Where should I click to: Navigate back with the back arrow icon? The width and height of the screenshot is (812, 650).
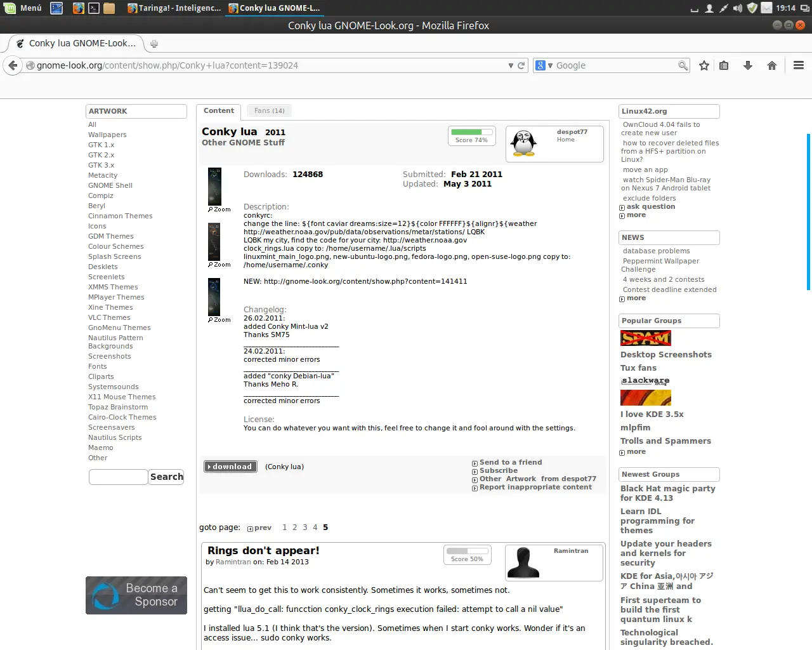tap(12, 65)
